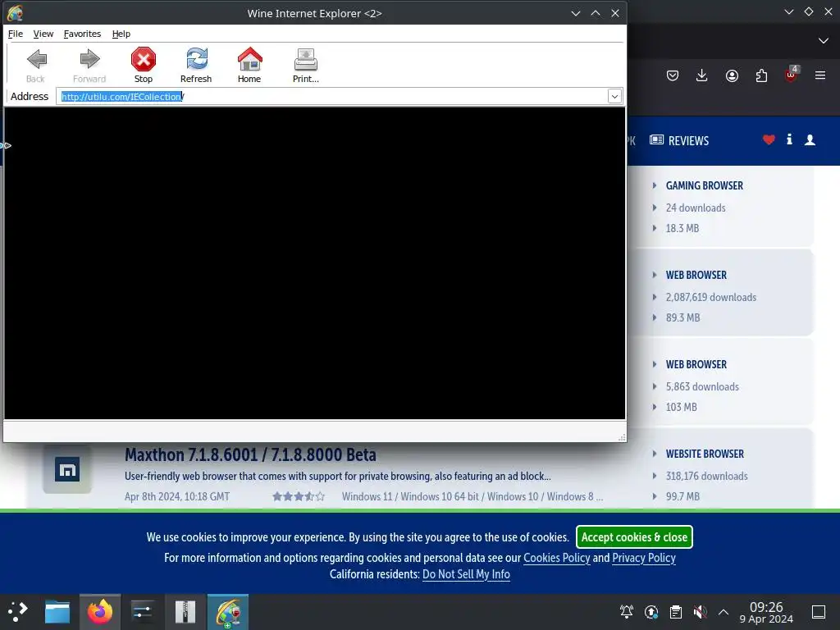Click the "99.7 MB" size text

coord(682,496)
